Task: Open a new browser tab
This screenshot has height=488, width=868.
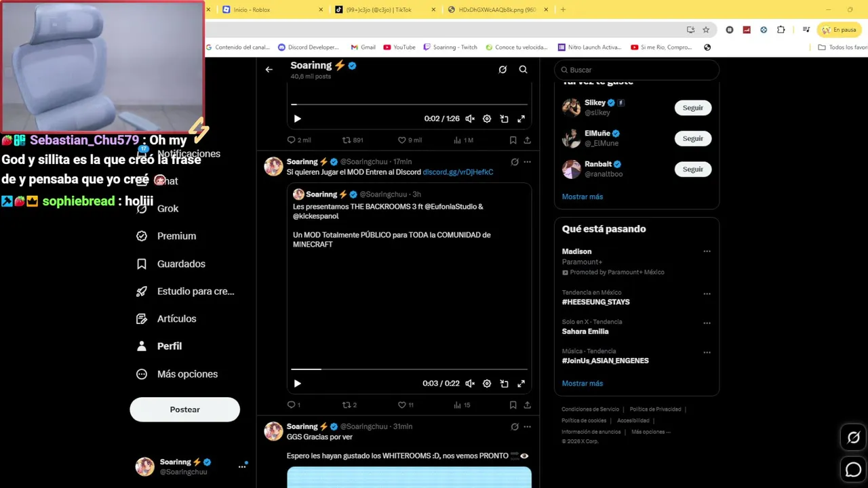Action: (563, 9)
